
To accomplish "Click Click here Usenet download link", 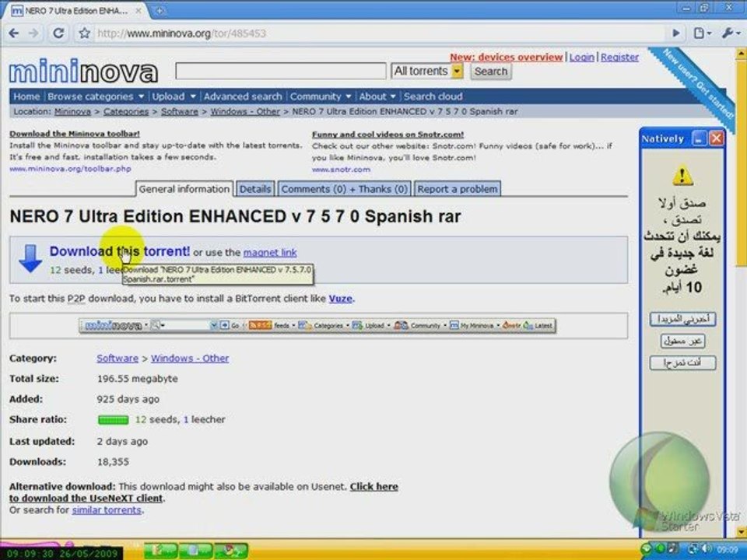I will pyautogui.click(x=374, y=487).
